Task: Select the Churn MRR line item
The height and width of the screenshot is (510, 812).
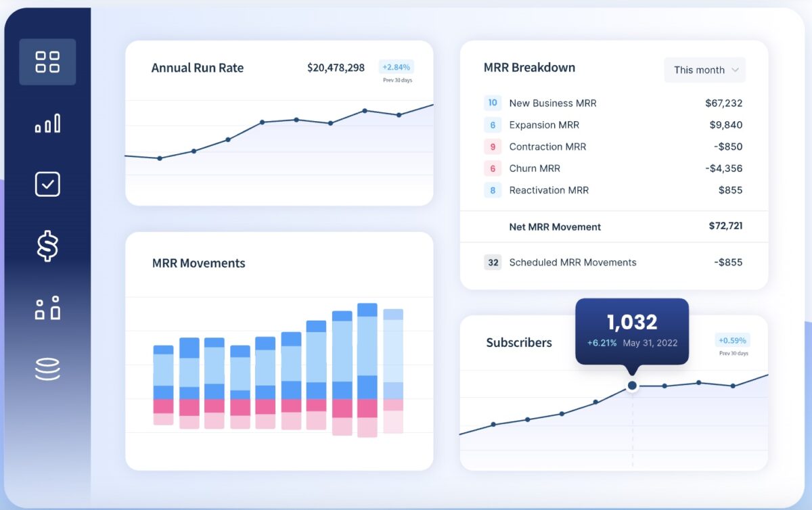Action: tap(535, 168)
